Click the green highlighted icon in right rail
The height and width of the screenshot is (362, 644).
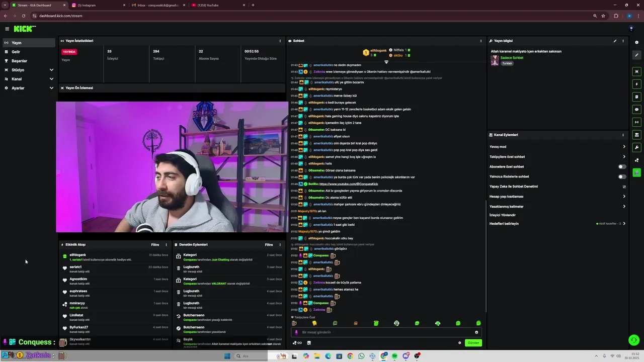637,172
